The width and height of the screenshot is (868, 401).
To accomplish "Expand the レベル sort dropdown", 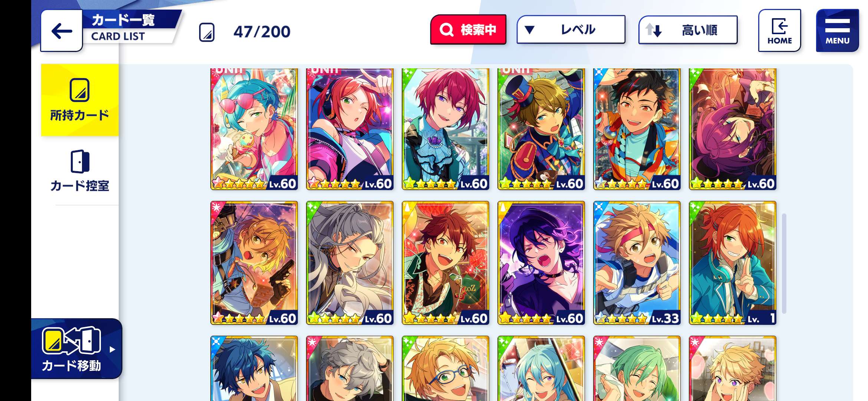I will tap(571, 30).
